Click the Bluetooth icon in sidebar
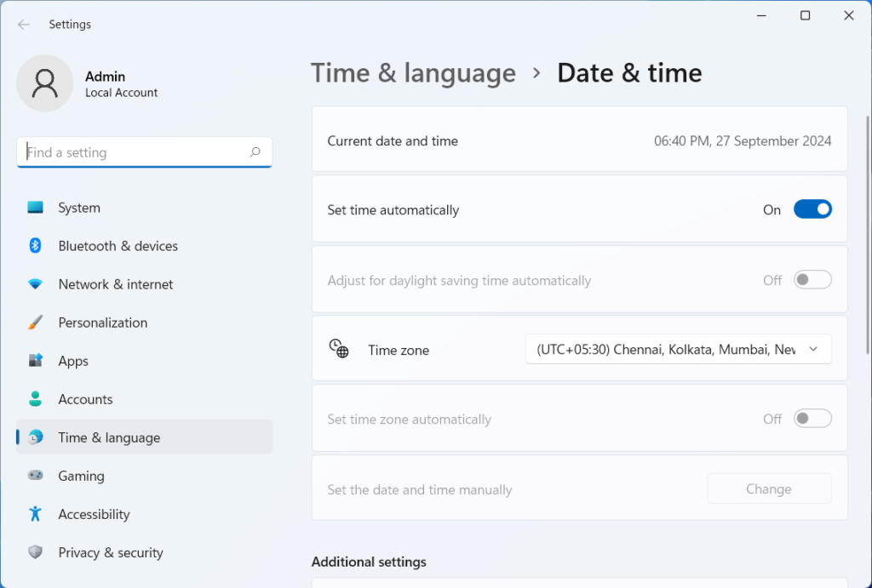The image size is (872, 588). click(x=35, y=246)
